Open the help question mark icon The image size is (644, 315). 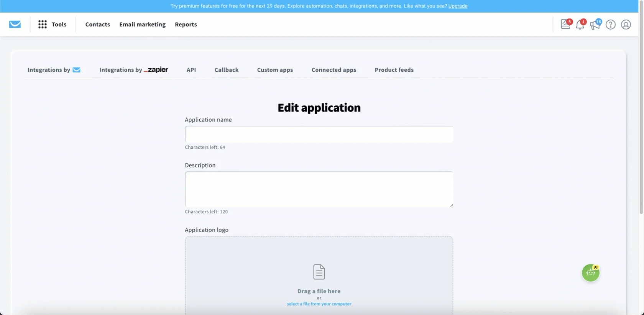[x=611, y=25]
